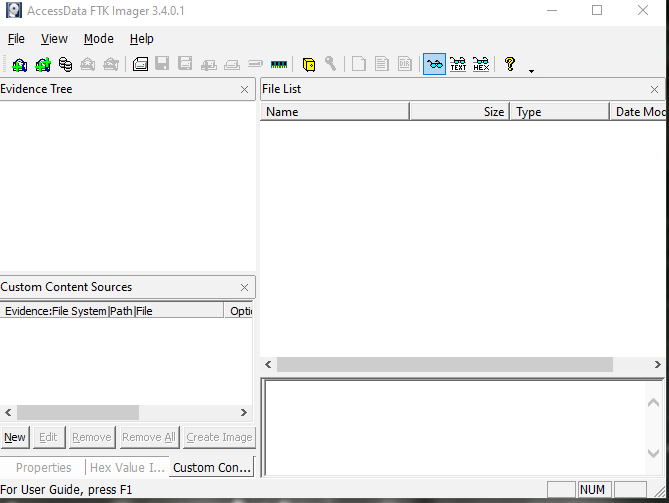Click the Remove All Evidence Items icon
This screenshot has width=669, height=503.
click(111, 64)
